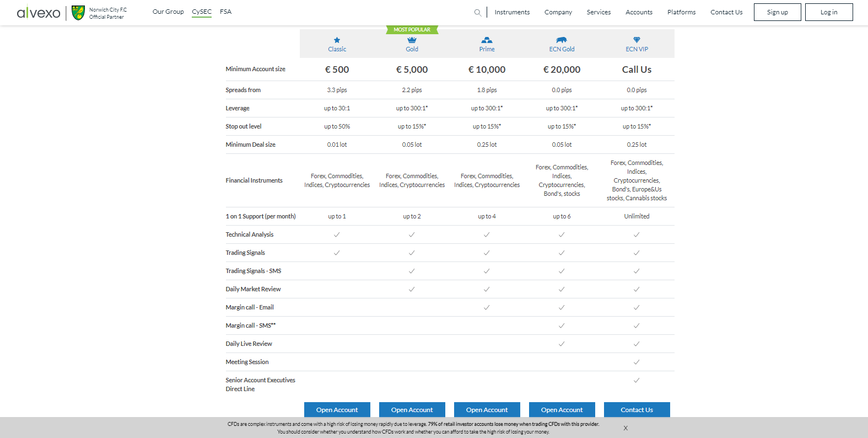Click the Classic account star icon

[337, 40]
